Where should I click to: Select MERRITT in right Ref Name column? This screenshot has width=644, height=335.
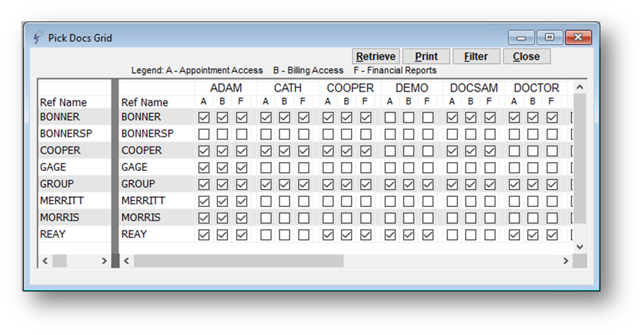coord(144,200)
